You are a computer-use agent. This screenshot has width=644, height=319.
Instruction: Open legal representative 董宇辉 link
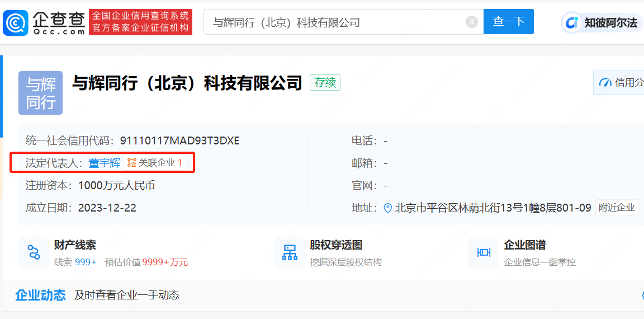click(105, 163)
